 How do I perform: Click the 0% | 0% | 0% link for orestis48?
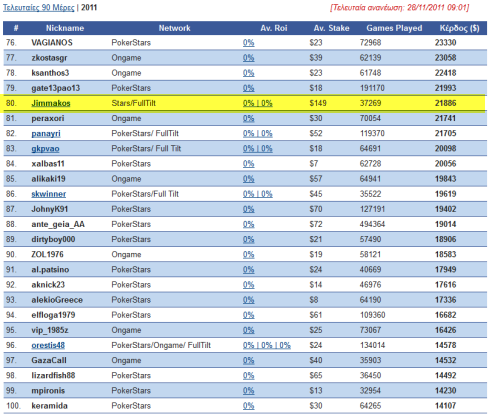(x=267, y=345)
